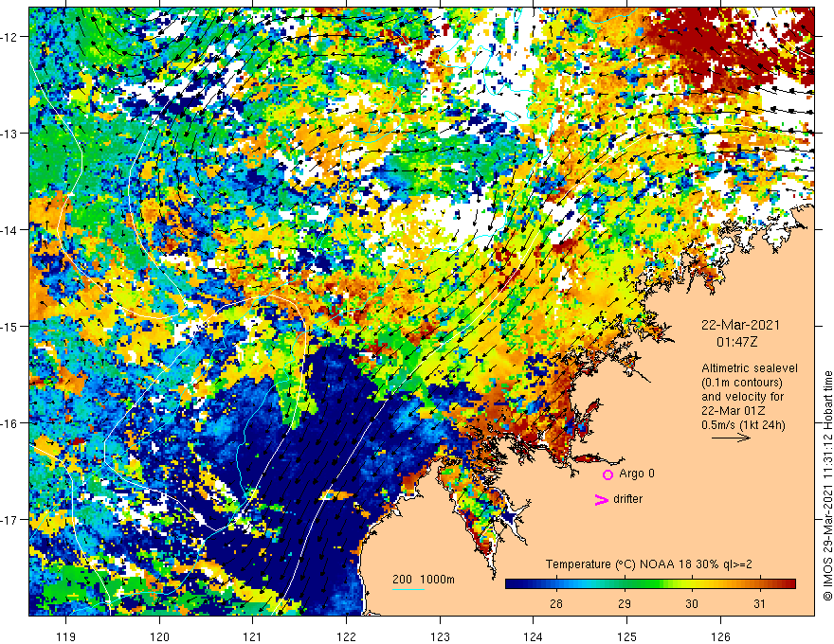This screenshot has width=834, height=644.
Task: Click the longitude '125' axis label
Action: pos(626,636)
